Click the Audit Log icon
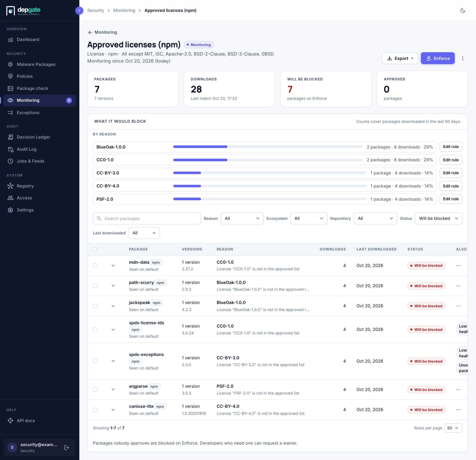476x460 pixels. 10,149
